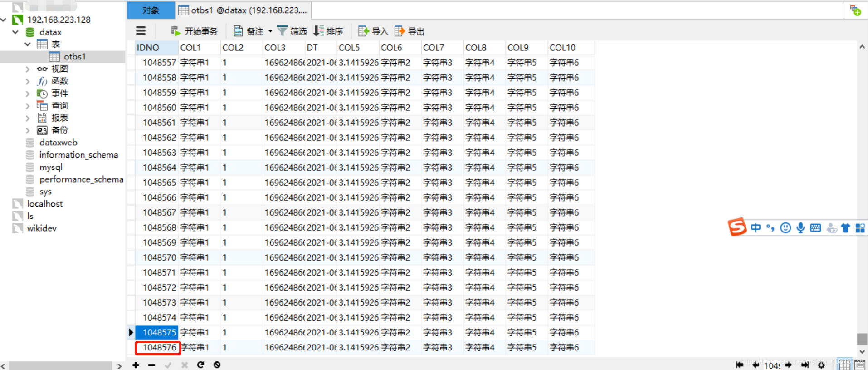This screenshot has width=868, height=370.
Task: Select the wikidev connection
Action: 42,228
